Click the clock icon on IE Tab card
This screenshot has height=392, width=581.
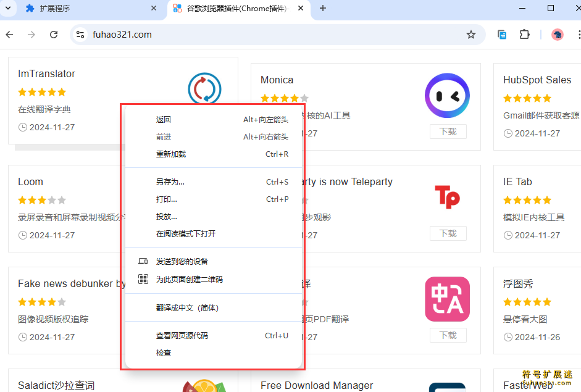[x=508, y=235]
